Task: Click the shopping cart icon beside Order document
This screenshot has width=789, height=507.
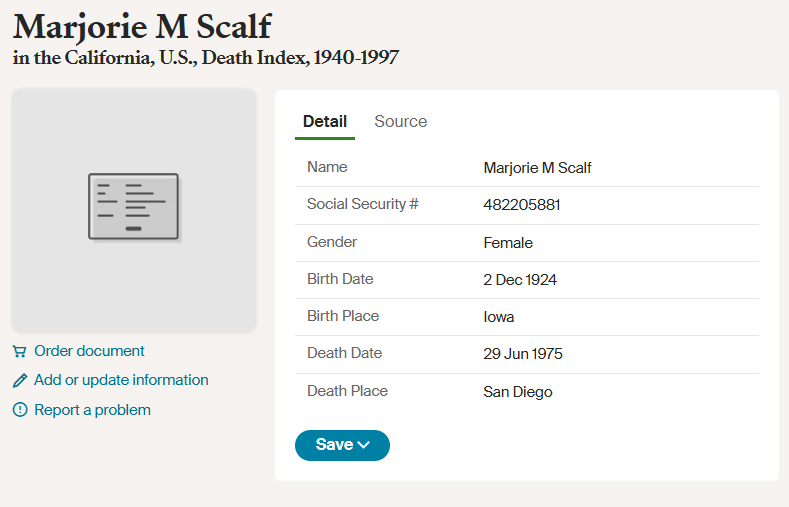Action: tap(19, 351)
